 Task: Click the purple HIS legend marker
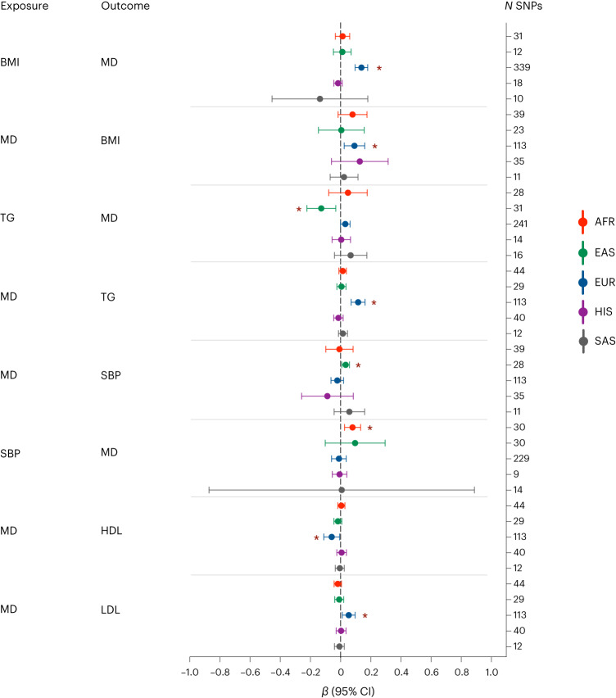coord(582,311)
